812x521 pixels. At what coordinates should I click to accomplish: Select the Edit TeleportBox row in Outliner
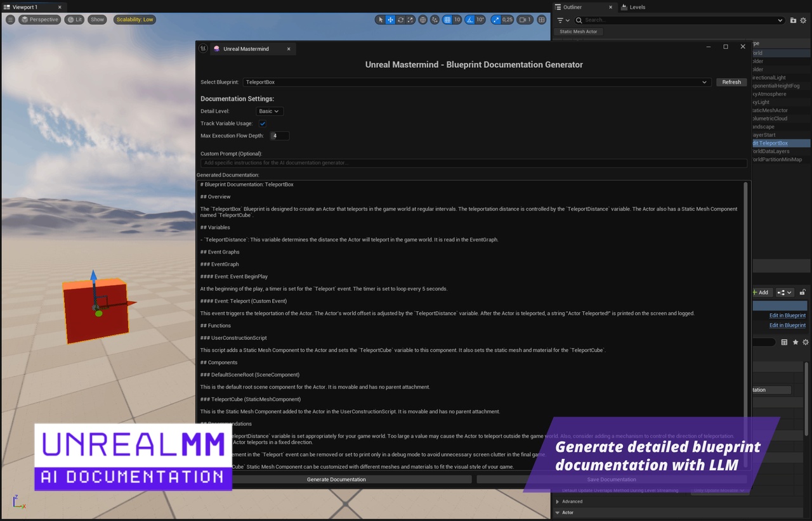click(781, 143)
